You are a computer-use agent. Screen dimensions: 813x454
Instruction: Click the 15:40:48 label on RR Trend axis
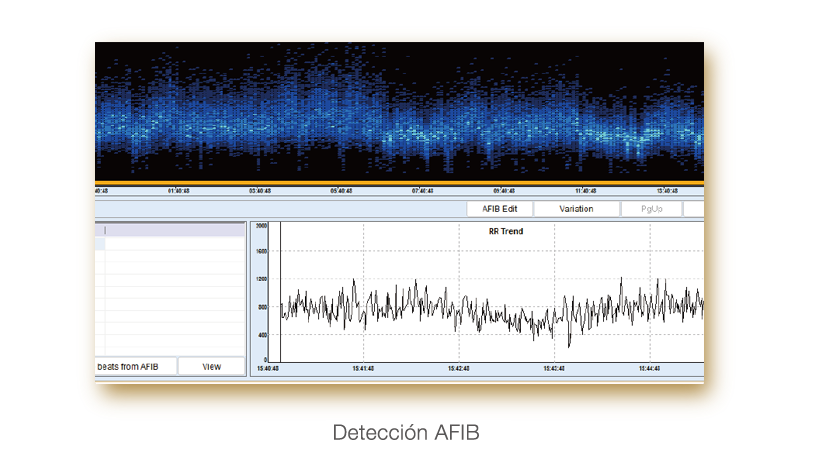[268, 368]
